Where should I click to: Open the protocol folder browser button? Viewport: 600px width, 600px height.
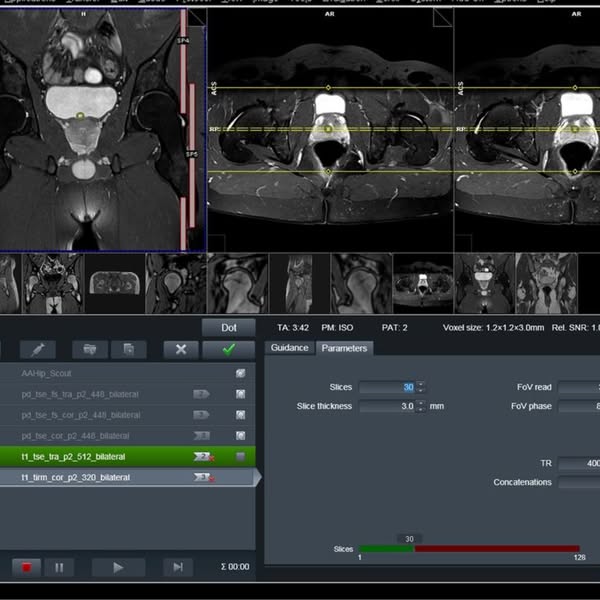90,349
